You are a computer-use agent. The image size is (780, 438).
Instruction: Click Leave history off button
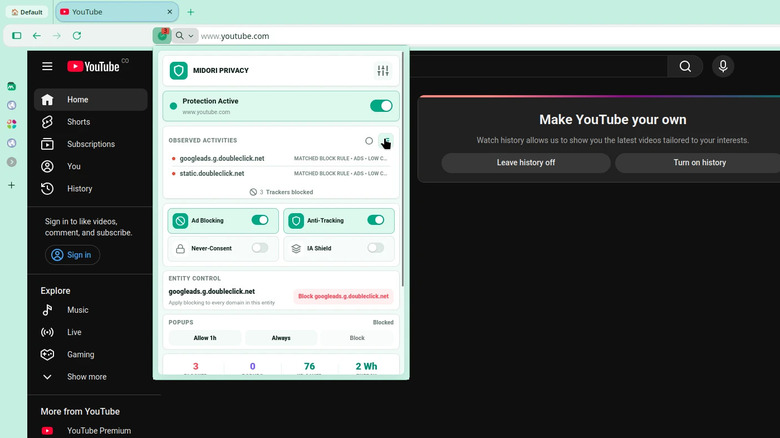[x=526, y=163]
